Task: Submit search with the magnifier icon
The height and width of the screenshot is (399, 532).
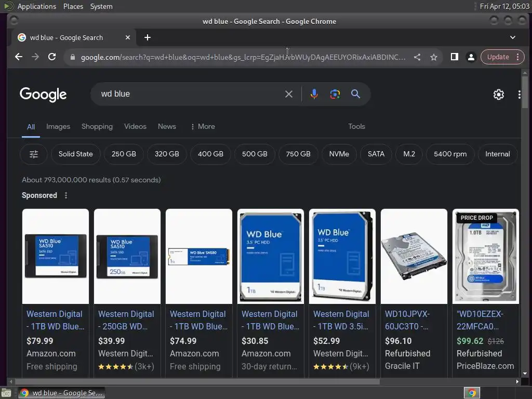Action: [355, 94]
